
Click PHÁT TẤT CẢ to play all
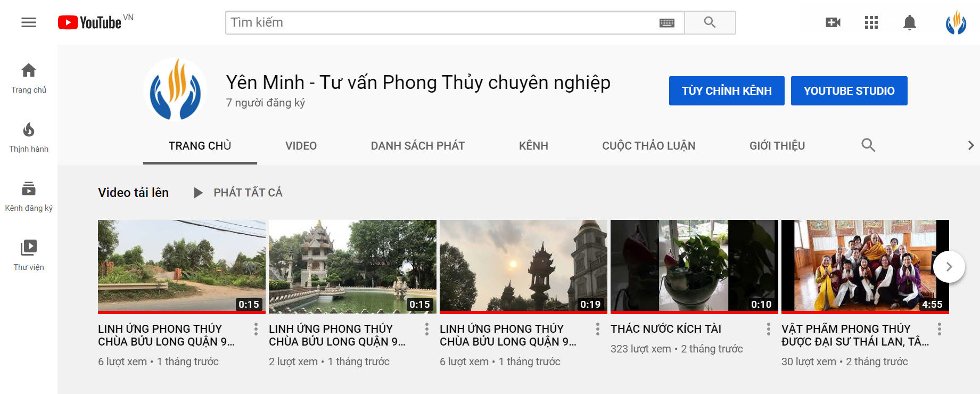[x=238, y=192]
